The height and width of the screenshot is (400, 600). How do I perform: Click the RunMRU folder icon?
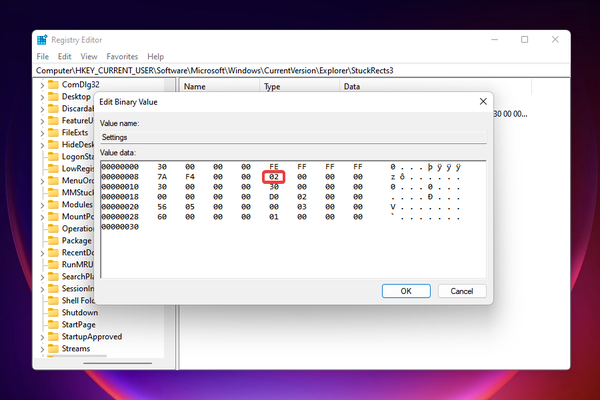pos(53,264)
